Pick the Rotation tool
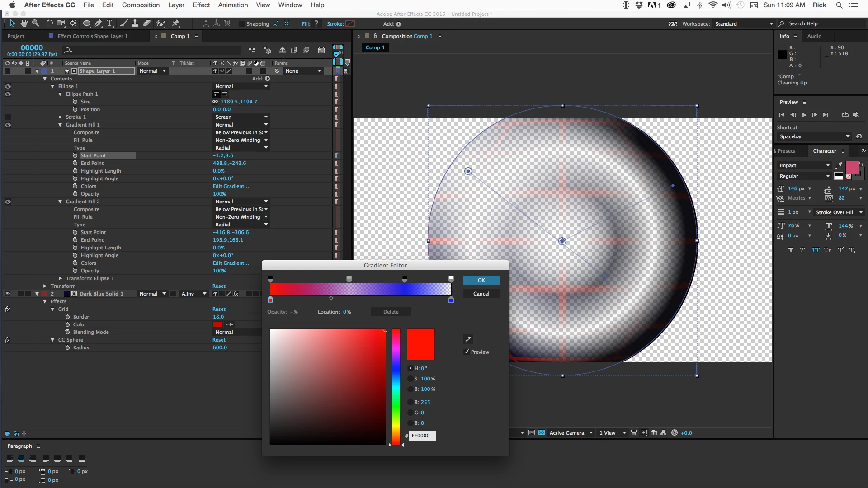Screen dimensions: 868x488 coord(49,23)
